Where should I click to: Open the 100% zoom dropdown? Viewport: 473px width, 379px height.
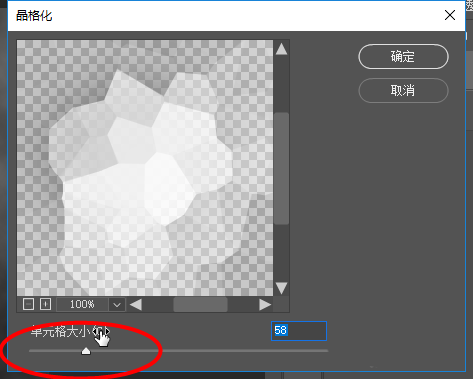(x=117, y=305)
